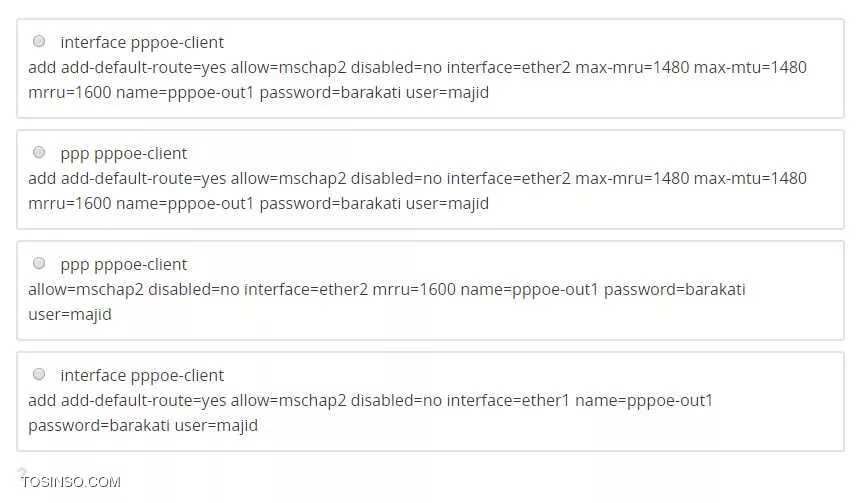Select radio for ppp pppoe-client beginning allow=mschap2
Image resolution: width=861 pixels, height=503 pixels.
(x=39, y=263)
